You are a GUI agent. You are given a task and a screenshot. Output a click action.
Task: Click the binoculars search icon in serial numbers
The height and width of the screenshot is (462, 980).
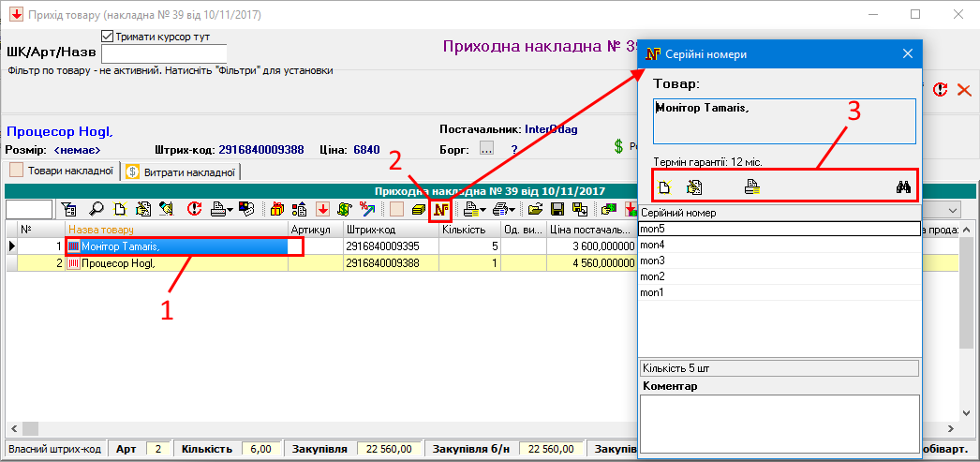click(x=903, y=186)
